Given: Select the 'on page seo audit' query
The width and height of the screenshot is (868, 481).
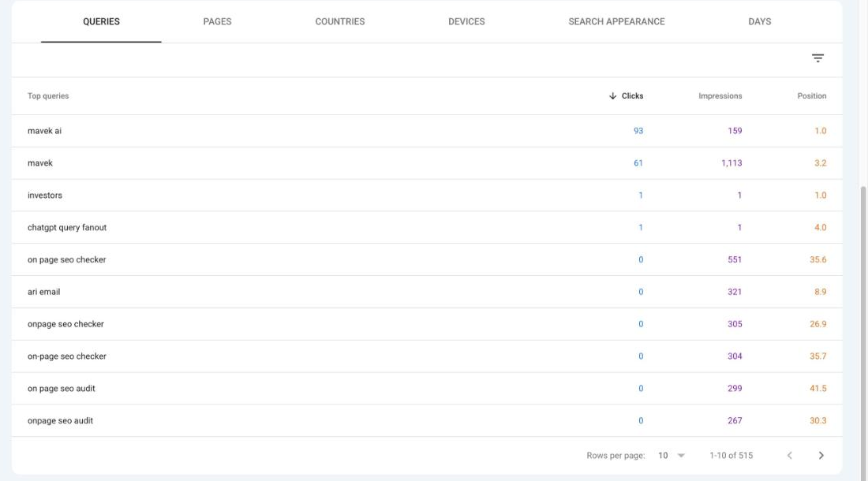Looking at the screenshot, I should pyautogui.click(x=427, y=388).
